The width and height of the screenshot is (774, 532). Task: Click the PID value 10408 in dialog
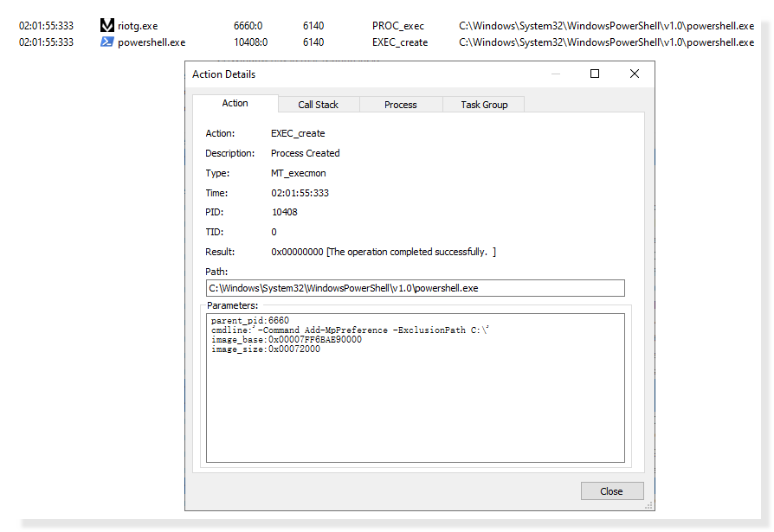coord(285,212)
